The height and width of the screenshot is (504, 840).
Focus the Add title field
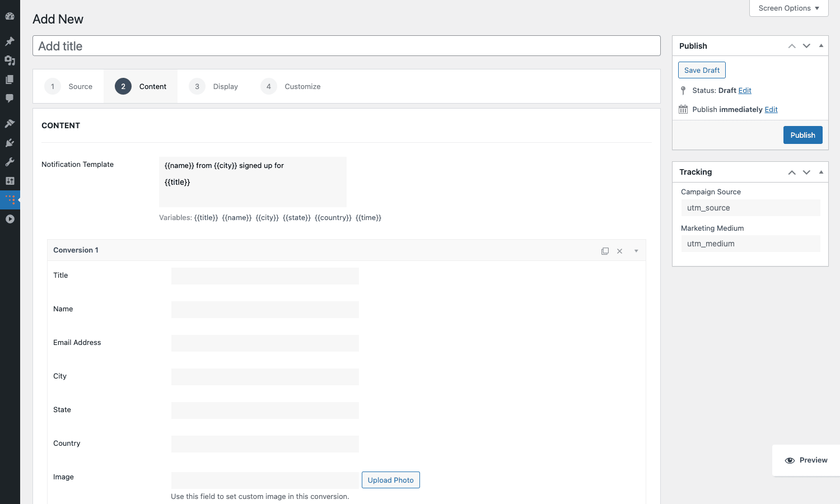[x=347, y=46]
